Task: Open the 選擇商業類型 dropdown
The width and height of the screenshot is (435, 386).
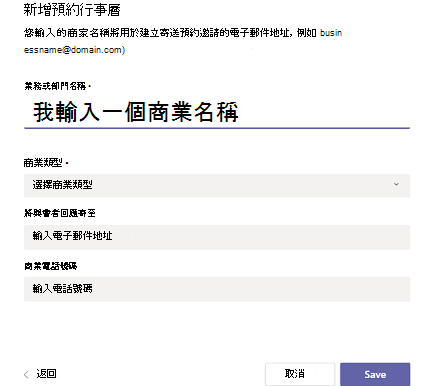Action: click(x=217, y=185)
